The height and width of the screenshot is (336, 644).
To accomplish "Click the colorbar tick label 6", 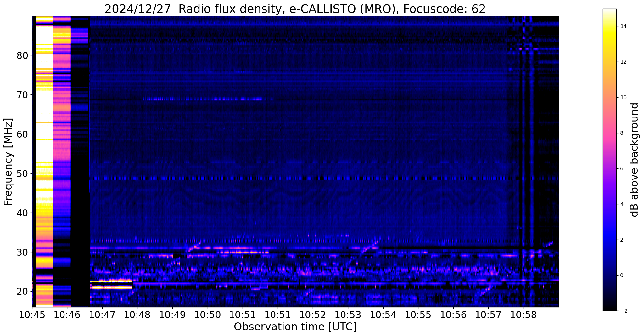I will pyautogui.click(x=621, y=169).
